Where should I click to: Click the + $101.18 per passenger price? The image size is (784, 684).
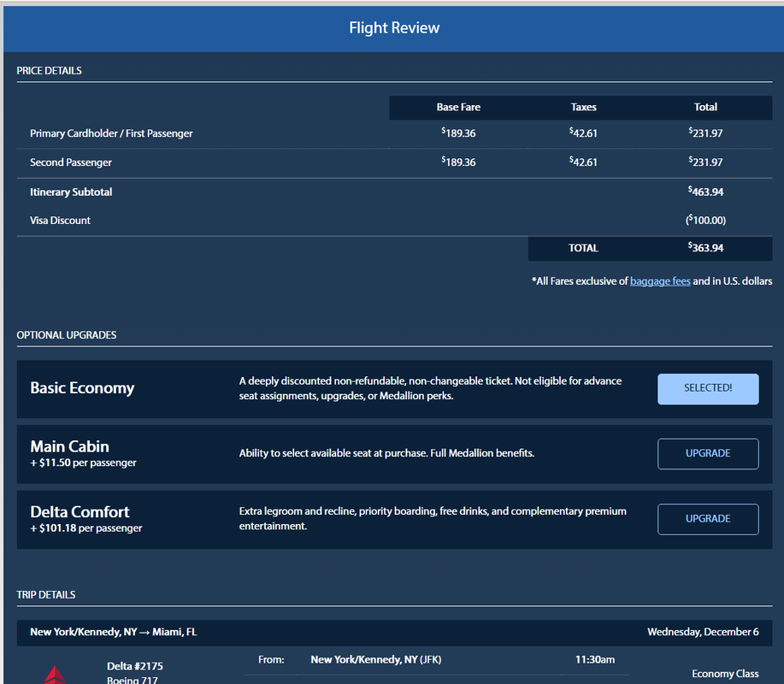click(x=86, y=528)
